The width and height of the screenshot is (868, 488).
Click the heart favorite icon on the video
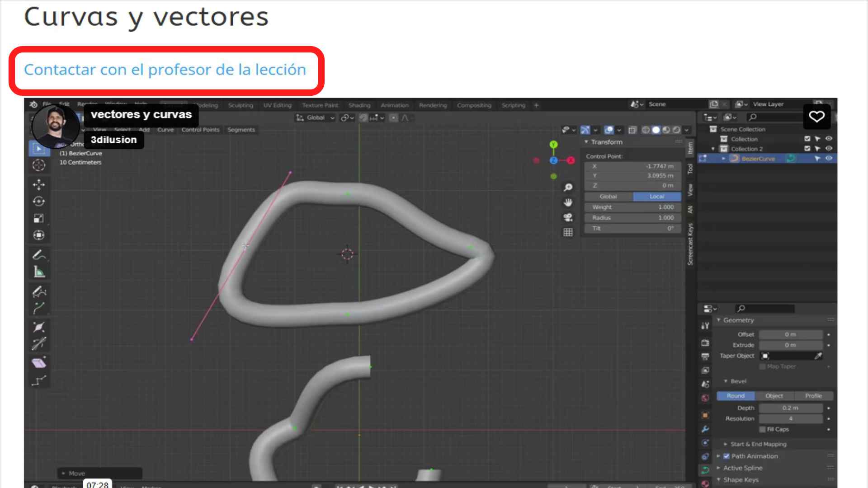click(816, 117)
